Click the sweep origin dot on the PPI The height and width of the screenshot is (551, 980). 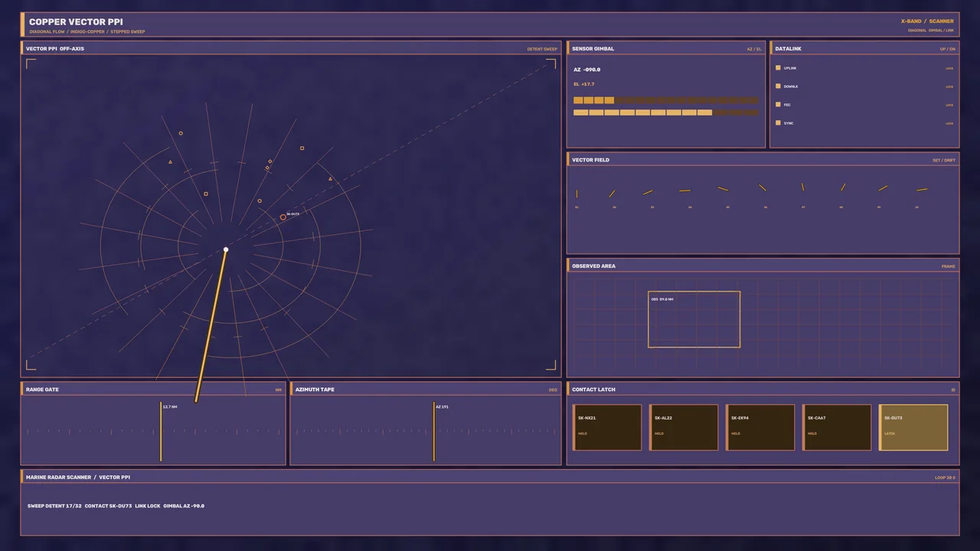tap(226, 249)
